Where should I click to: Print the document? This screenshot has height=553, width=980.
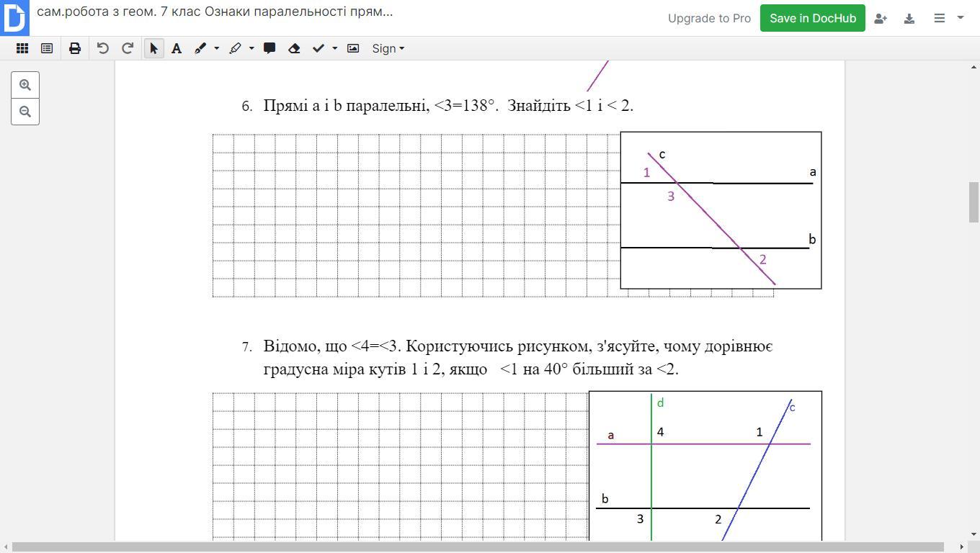point(75,48)
